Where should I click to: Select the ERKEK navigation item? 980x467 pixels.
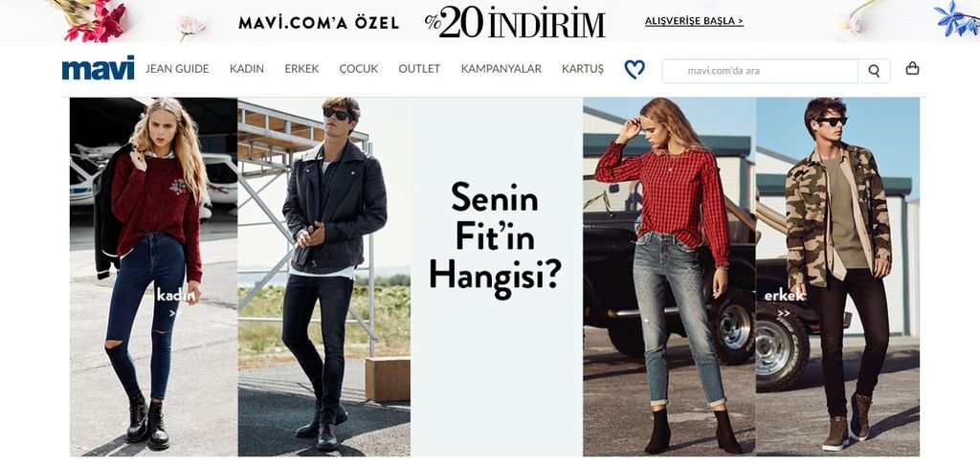(x=301, y=69)
